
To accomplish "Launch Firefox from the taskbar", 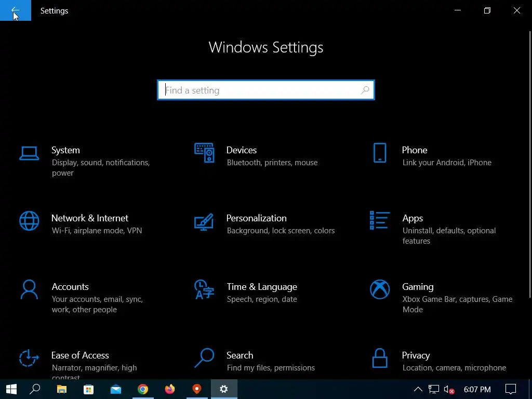I will [x=170, y=389].
